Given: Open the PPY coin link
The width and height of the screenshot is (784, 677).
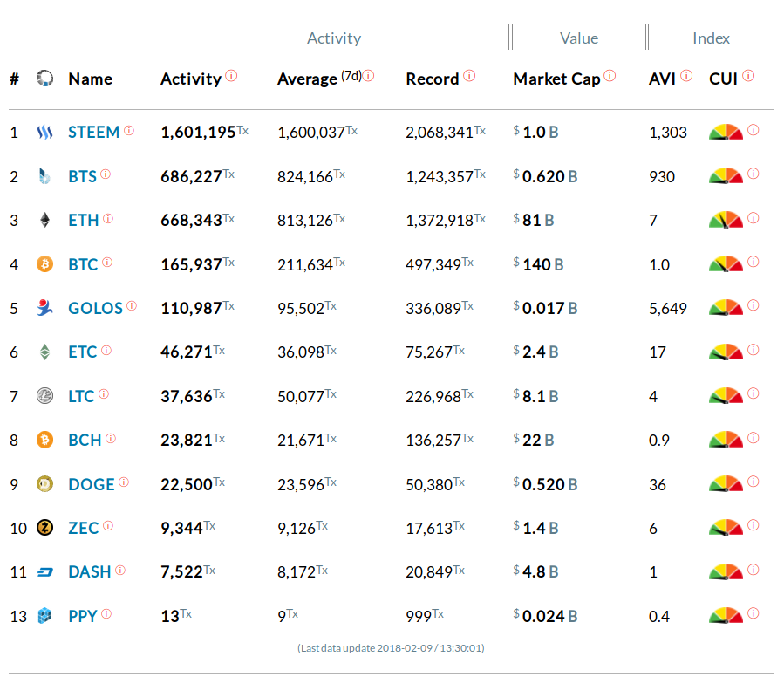Looking at the screenshot, I should tap(83, 615).
